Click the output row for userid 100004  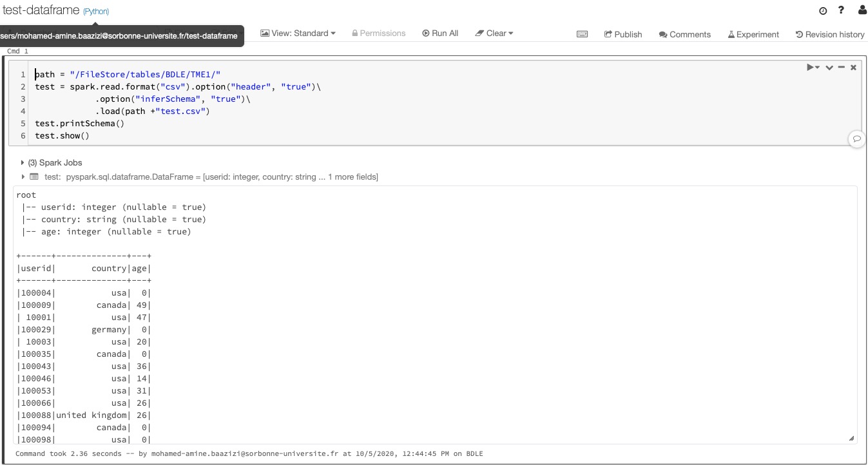pos(84,293)
